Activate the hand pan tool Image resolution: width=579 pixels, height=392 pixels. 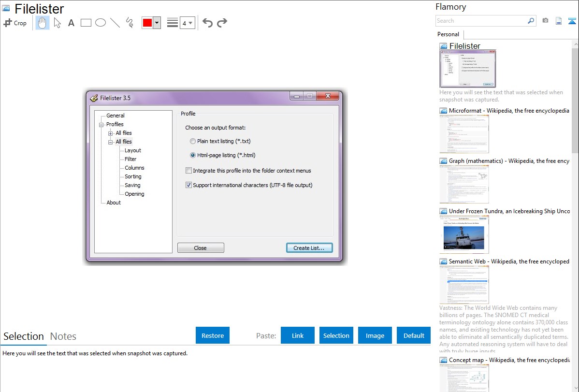click(42, 23)
